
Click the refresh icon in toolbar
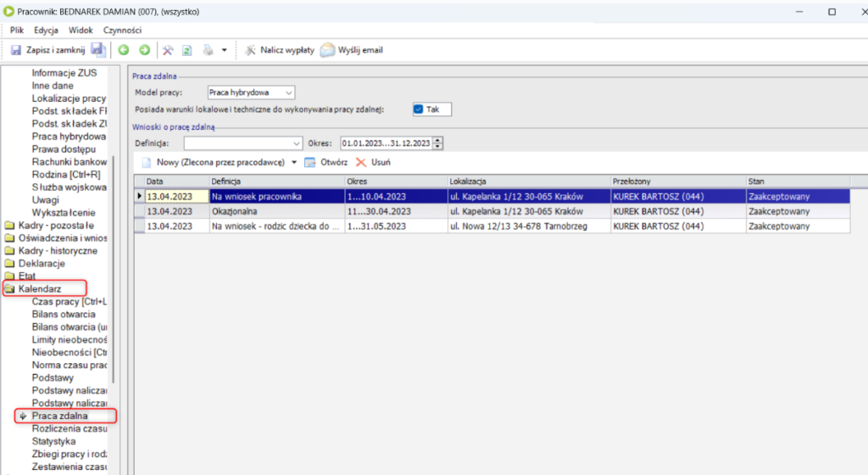186,50
